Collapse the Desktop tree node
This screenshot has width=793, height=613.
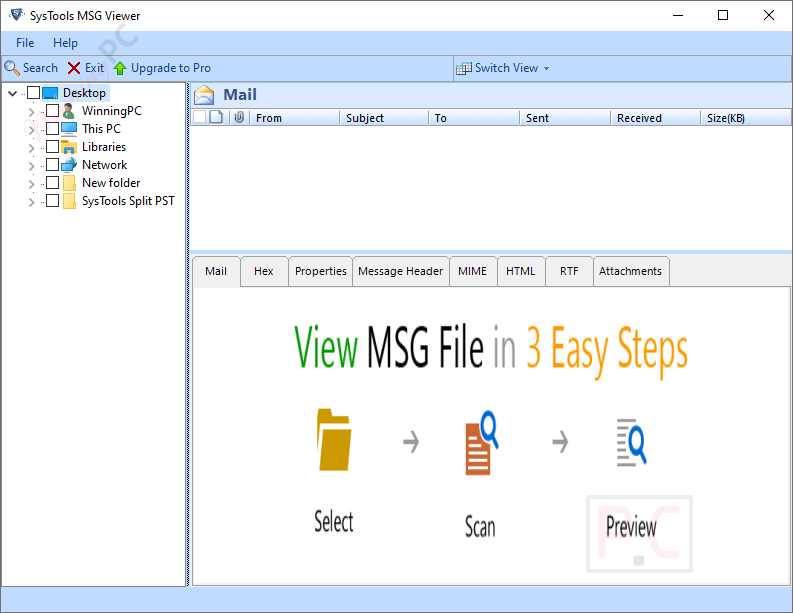[13, 94]
